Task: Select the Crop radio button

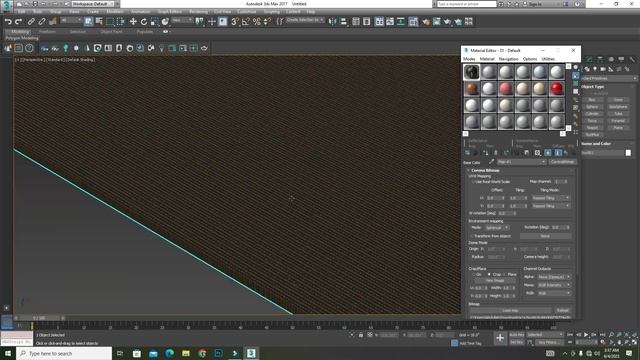Action: coord(489,274)
